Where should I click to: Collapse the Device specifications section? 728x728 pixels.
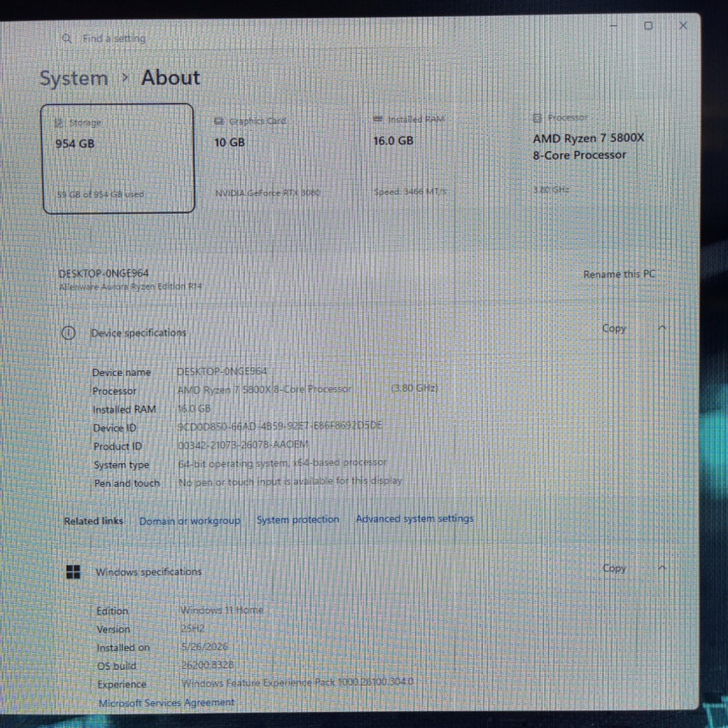click(x=662, y=328)
